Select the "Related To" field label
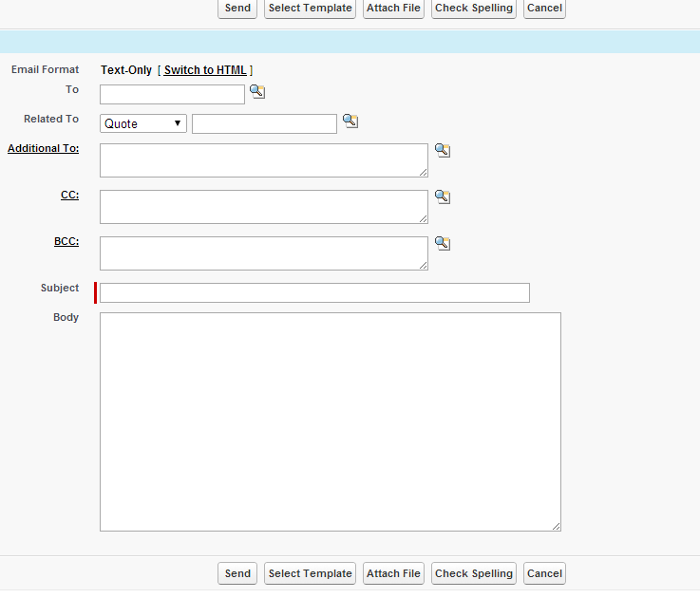 pos(51,119)
